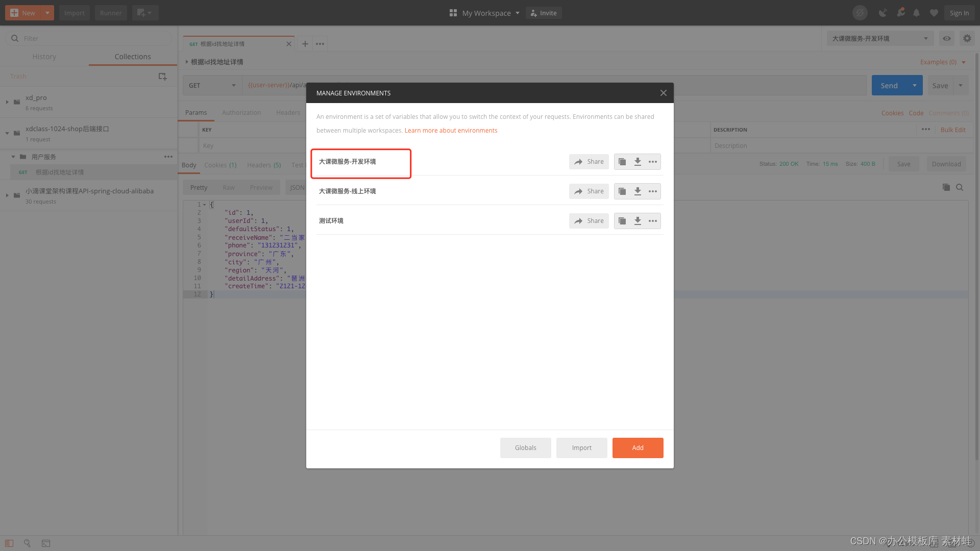The height and width of the screenshot is (551, 980).
Task: Follow Learn more about environments link
Action: 451,131
